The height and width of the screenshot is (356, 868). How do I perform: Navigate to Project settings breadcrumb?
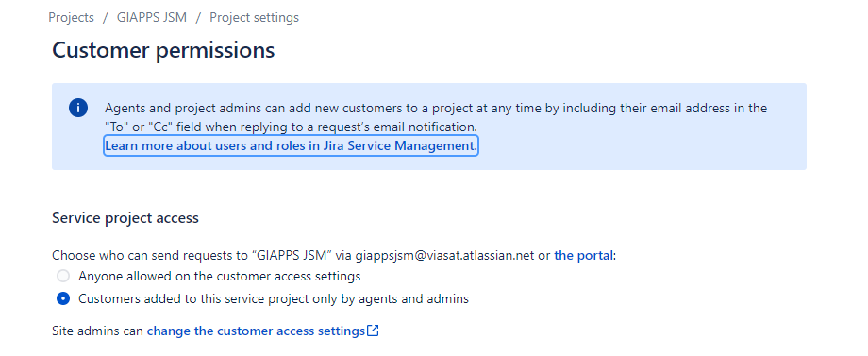254,17
